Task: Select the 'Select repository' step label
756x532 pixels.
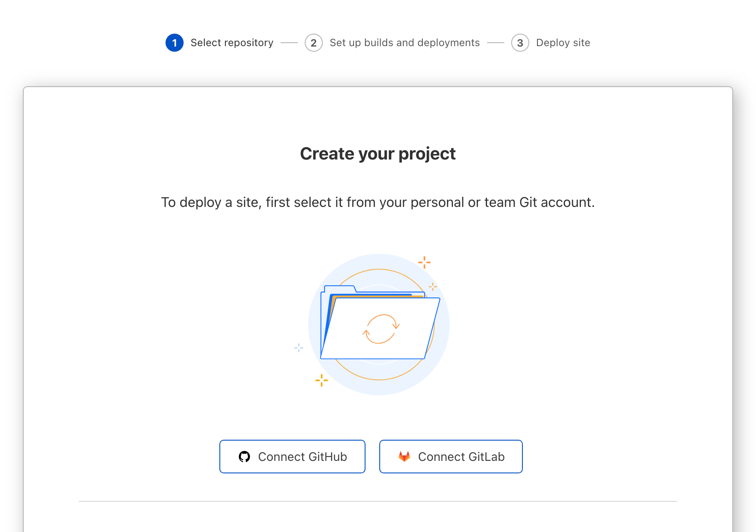Action: point(232,43)
